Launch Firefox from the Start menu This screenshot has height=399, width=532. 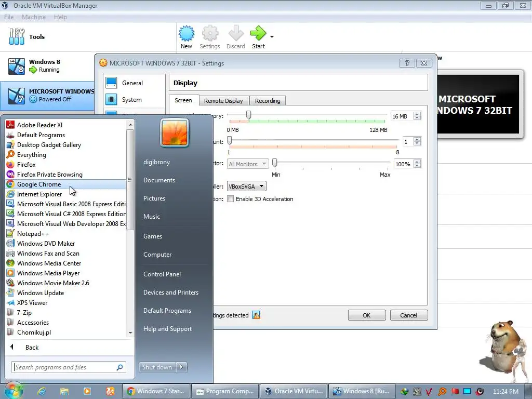66,164
